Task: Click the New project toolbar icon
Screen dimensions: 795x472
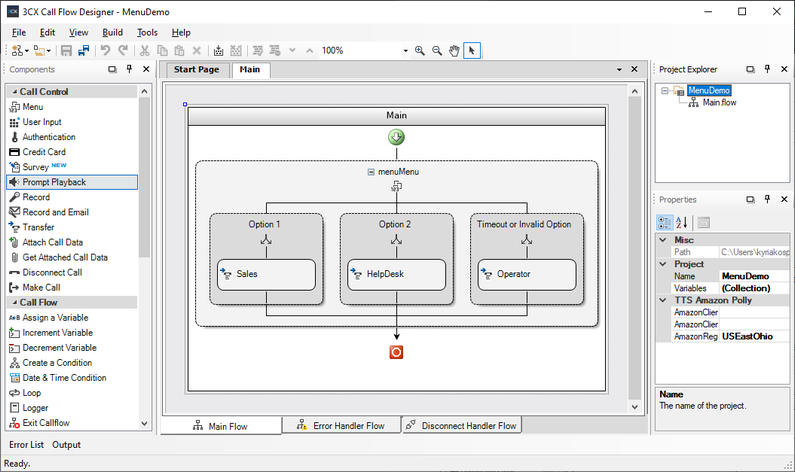Action: 17,51
